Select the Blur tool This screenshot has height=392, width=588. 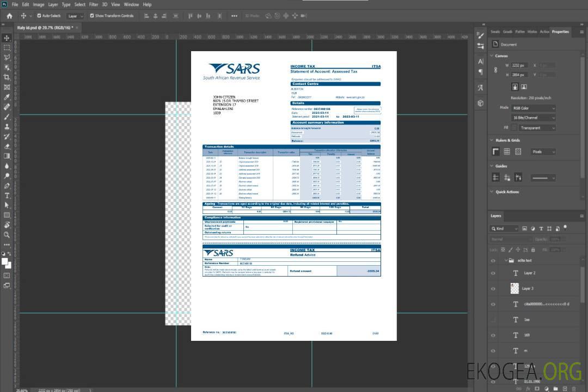pyautogui.click(x=7, y=166)
